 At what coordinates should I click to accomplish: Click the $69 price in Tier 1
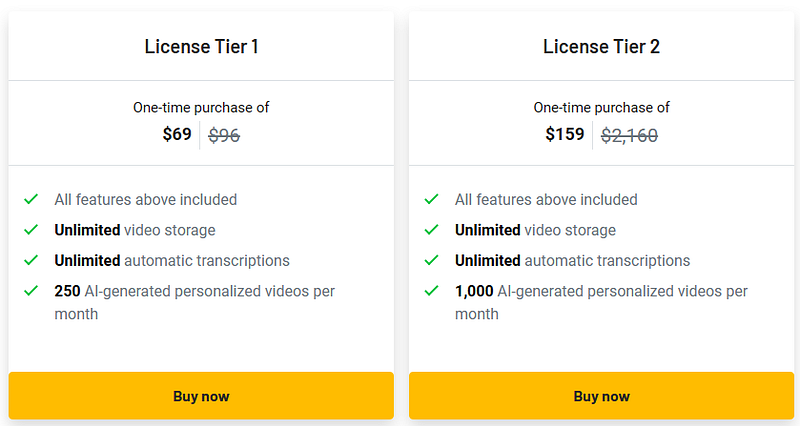tap(177, 134)
